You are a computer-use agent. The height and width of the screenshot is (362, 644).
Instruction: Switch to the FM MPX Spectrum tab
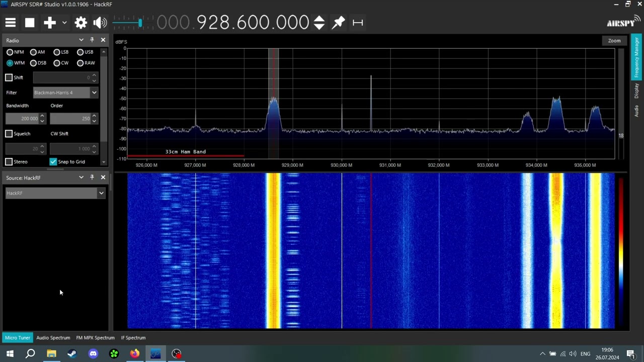96,338
